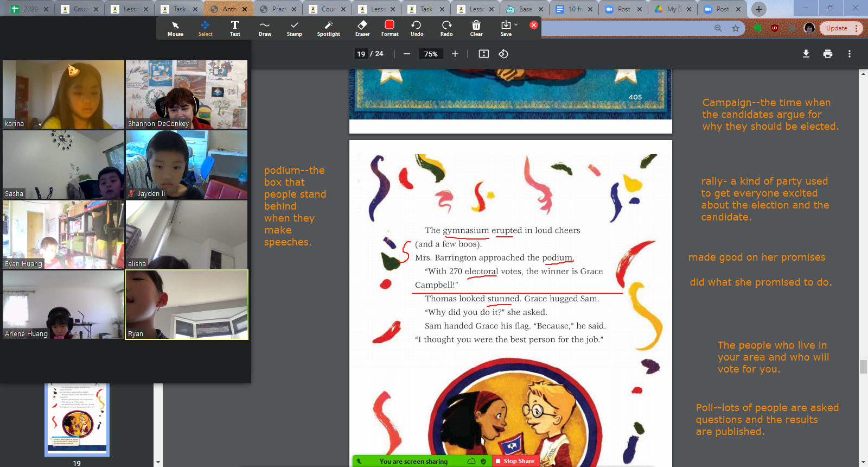Choose the Stamp annotation tool
Viewport: 868px width, 467px height.
(294, 29)
